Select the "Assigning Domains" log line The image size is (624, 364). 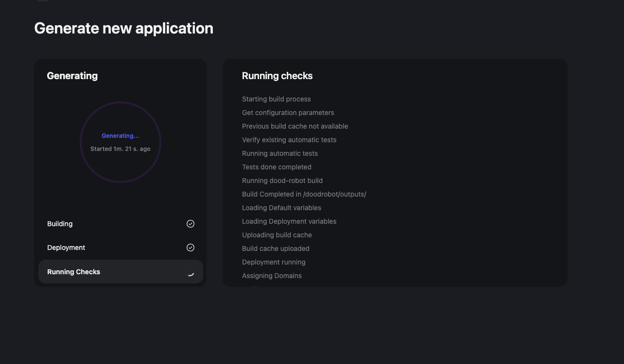tap(272, 276)
